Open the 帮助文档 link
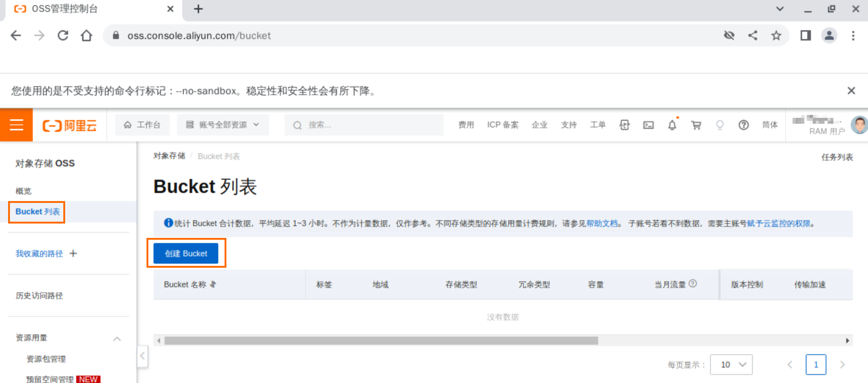Screen dimensions: 868x383 602,224
